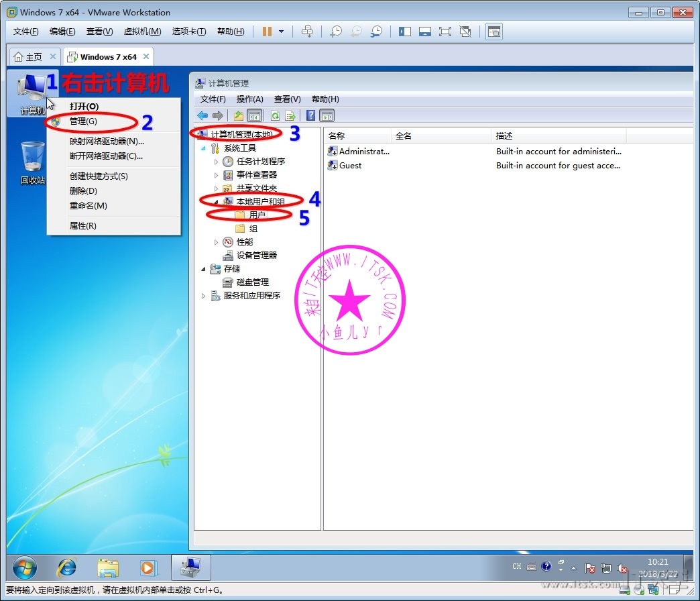Switch to the 主页 tab

coord(29,57)
